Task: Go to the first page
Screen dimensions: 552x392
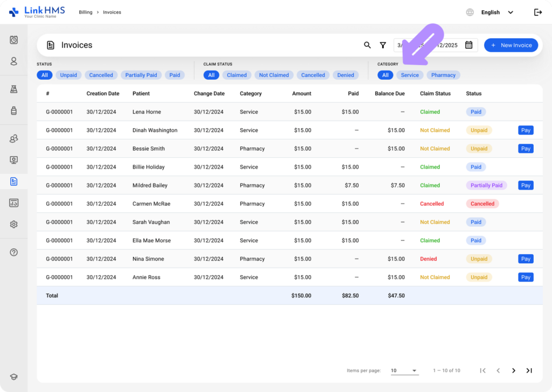Action: tap(482, 370)
